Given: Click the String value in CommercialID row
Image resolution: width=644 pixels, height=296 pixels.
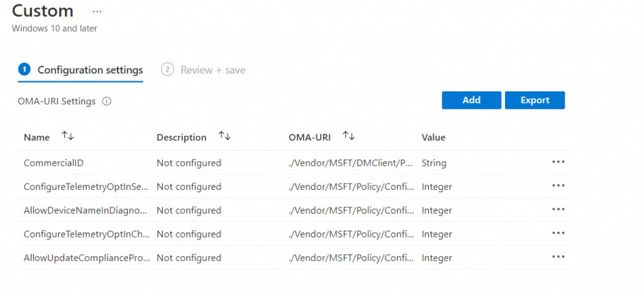Looking at the screenshot, I should click(x=434, y=163).
